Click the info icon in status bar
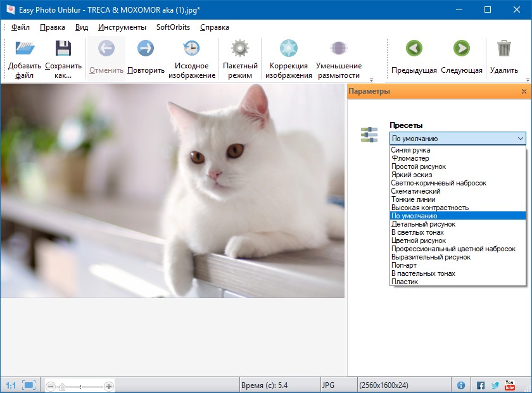 (461, 385)
